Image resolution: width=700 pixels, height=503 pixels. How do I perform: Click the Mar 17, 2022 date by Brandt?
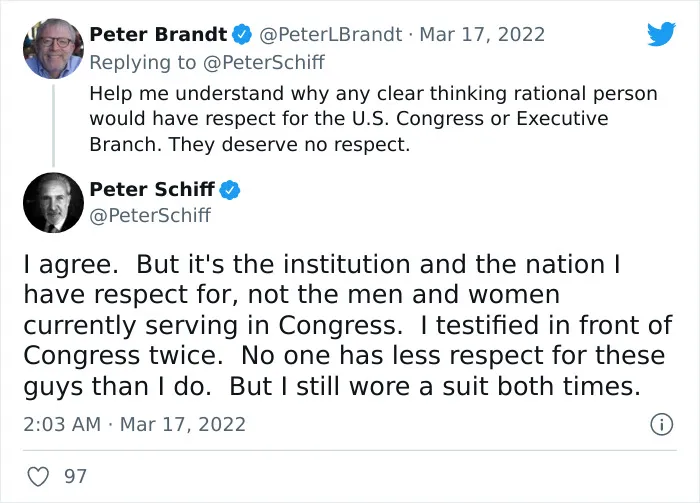click(x=482, y=34)
